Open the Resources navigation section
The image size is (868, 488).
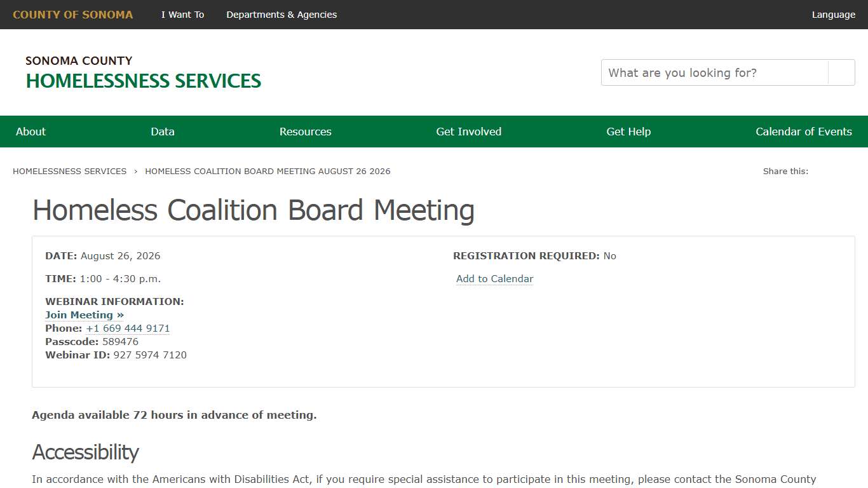coord(306,132)
